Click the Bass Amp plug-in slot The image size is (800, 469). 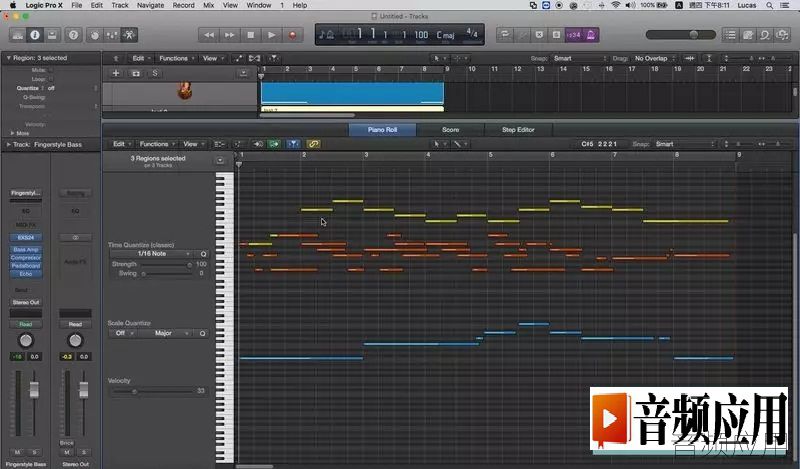(26, 250)
